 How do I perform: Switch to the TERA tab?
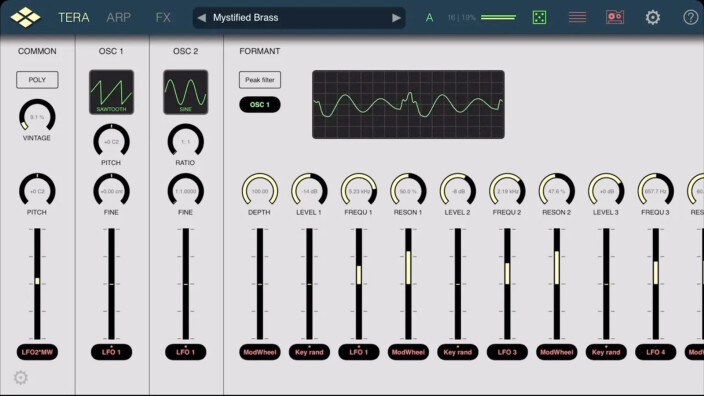(x=74, y=18)
